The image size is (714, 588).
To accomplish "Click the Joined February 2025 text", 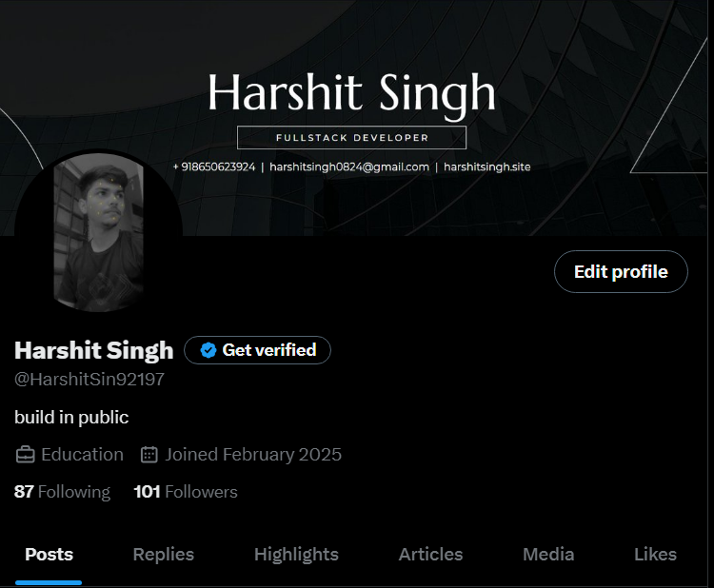I will 253,455.
